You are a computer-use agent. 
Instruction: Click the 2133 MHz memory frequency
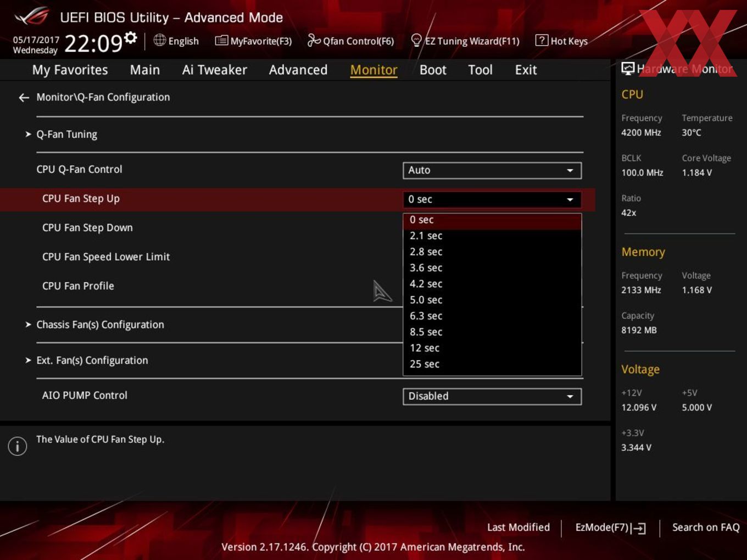coord(641,290)
